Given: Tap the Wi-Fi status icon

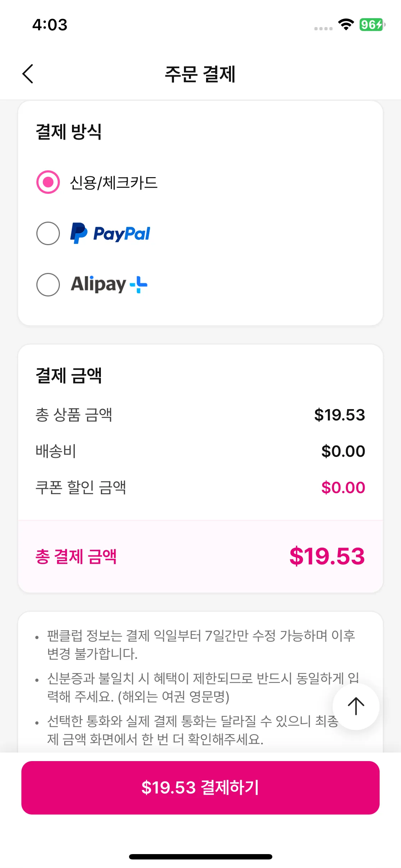Looking at the screenshot, I should click(346, 25).
